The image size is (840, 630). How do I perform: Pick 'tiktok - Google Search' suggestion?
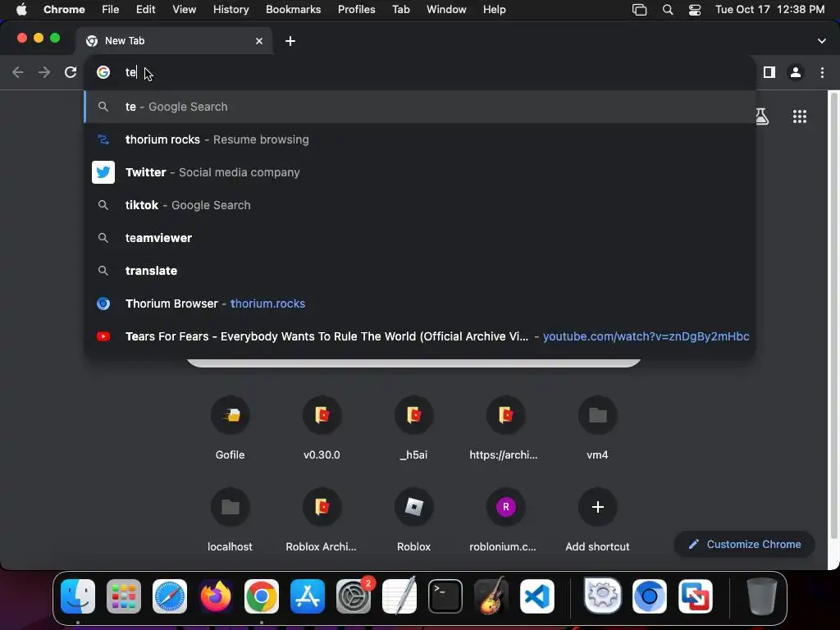coord(420,204)
